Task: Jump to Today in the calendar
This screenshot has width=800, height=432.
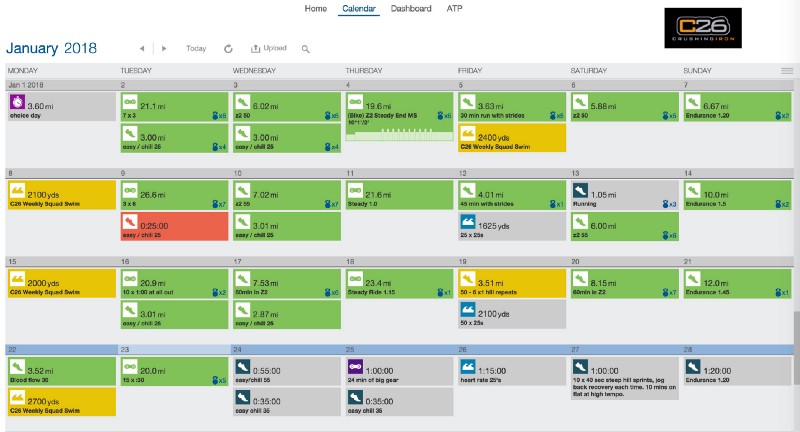Action: tap(196, 48)
